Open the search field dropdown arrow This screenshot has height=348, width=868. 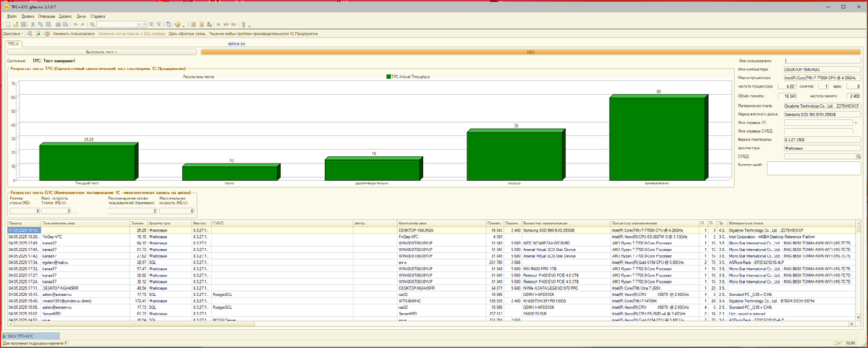click(139, 24)
